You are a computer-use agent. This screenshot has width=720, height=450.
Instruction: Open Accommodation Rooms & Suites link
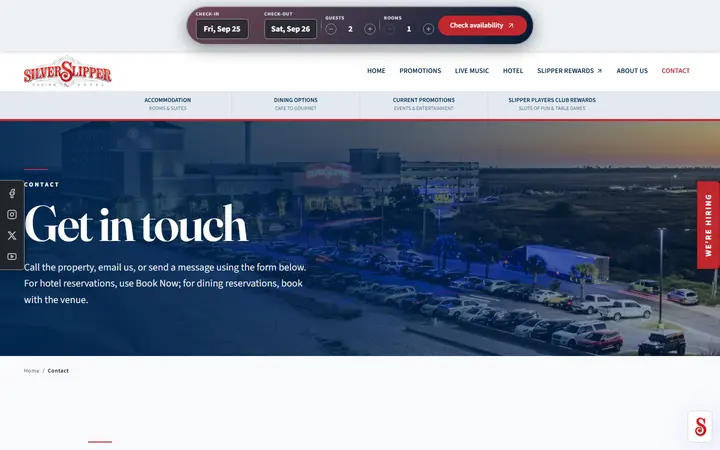(x=168, y=104)
